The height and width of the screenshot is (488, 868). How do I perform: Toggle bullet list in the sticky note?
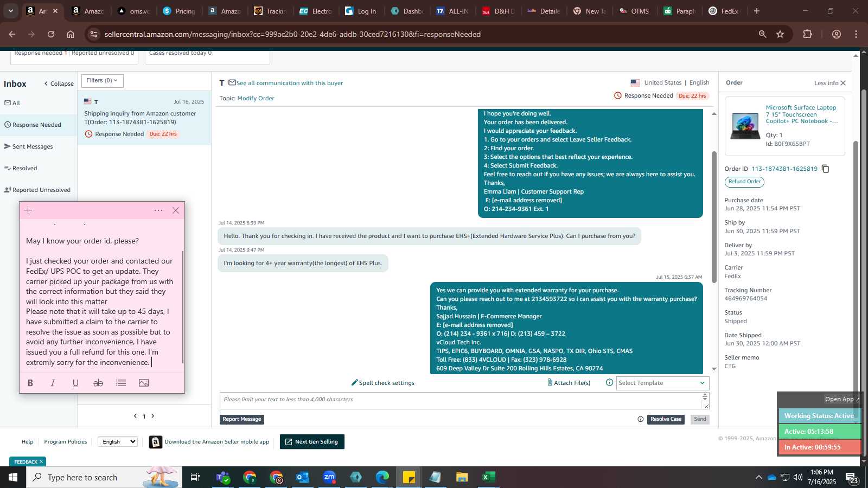coord(121,383)
